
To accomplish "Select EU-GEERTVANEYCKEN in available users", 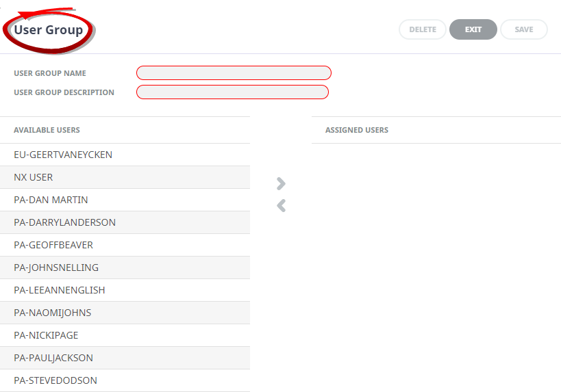I will click(125, 155).
